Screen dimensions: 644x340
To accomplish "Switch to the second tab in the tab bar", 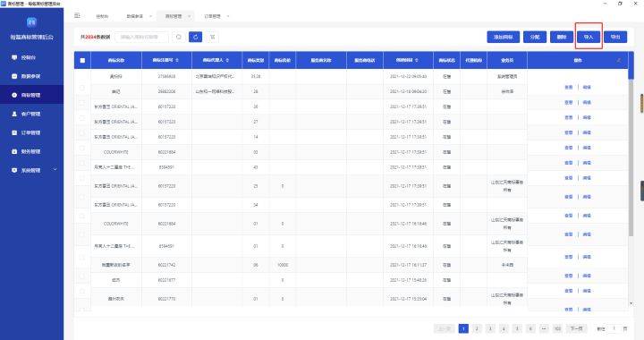I will click(x=135, y=16).
